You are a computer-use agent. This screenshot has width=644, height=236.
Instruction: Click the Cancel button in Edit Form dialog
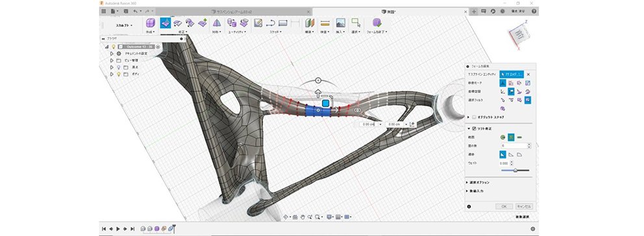click(524, 206)
